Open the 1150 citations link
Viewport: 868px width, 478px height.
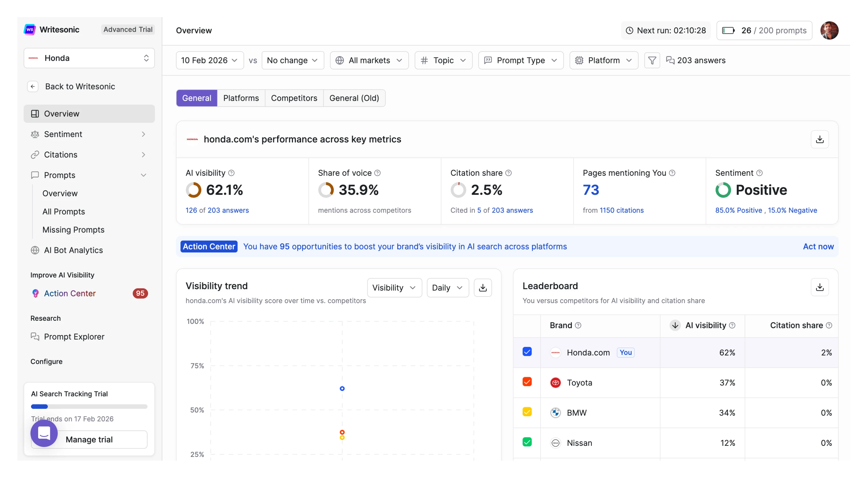tap(621, 210)
